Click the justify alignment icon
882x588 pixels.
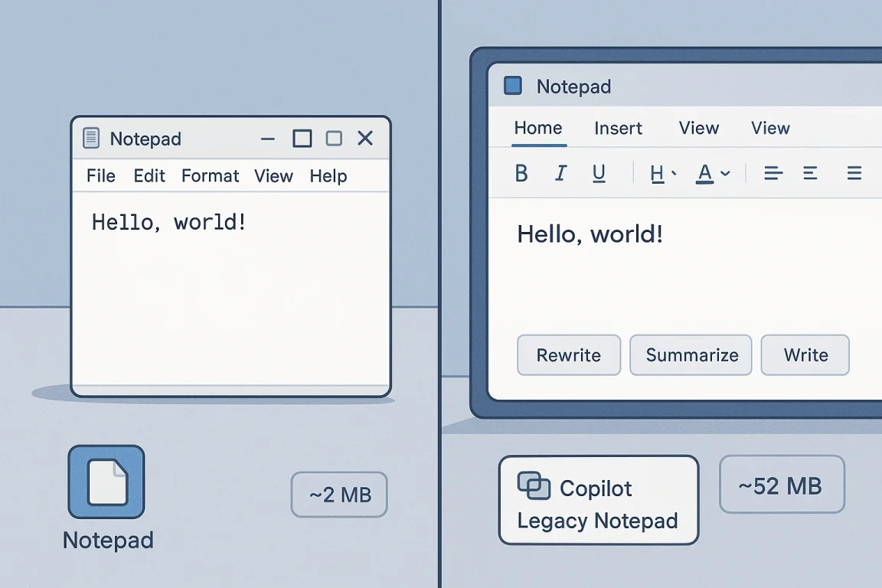[854, 173]
